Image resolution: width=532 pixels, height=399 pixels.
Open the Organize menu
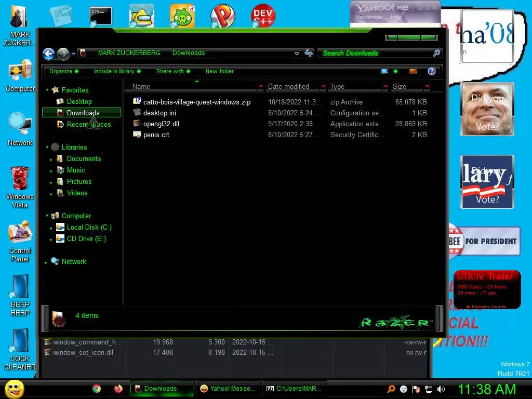tap(63, 71)
